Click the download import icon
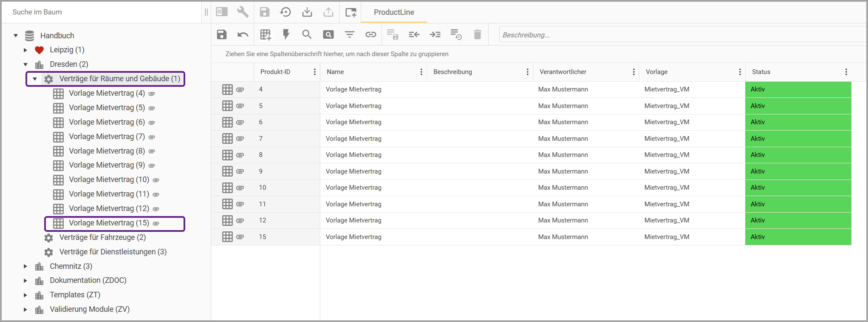Image resolution: width=868 pixels, height=322 pixels. point(307,12)
